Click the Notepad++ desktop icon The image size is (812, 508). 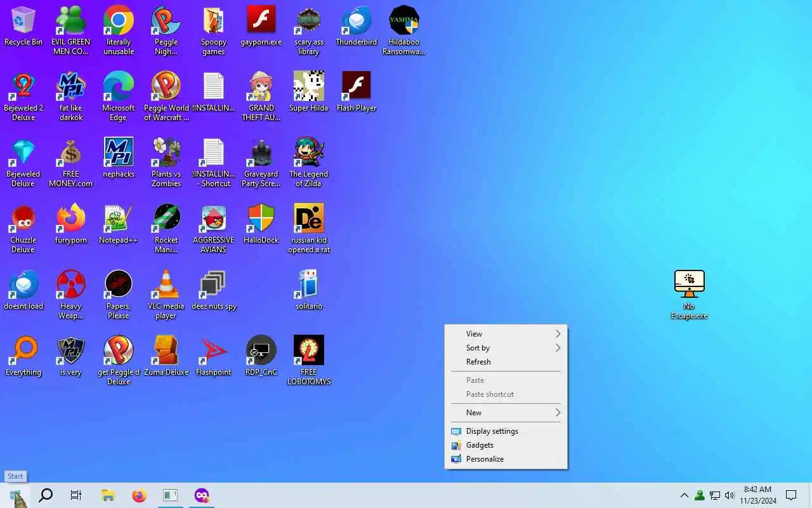point(119,224)
